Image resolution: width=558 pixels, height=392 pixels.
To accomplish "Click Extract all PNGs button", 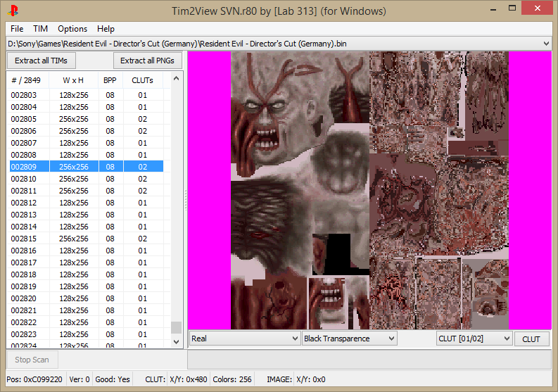I will [148, 61].
